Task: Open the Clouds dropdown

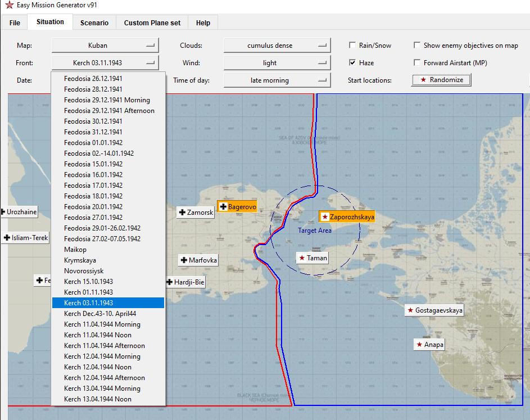Action: tap(277, 46)
